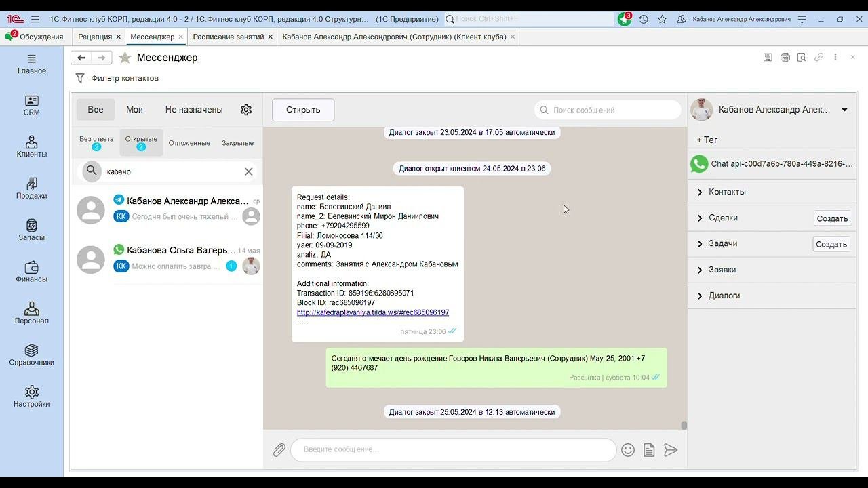Open the Продажи section
Screen dimensions: 868x488
point(32,189)
